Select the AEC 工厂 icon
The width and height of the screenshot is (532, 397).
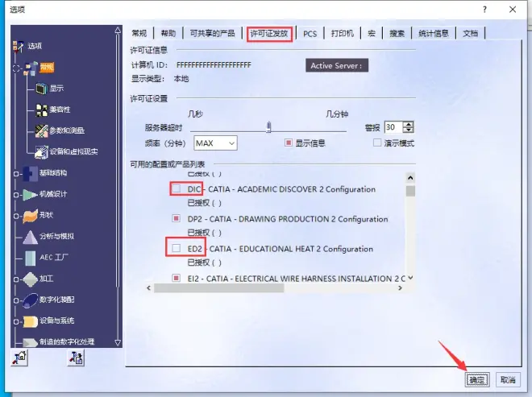(x=30, y=258)
